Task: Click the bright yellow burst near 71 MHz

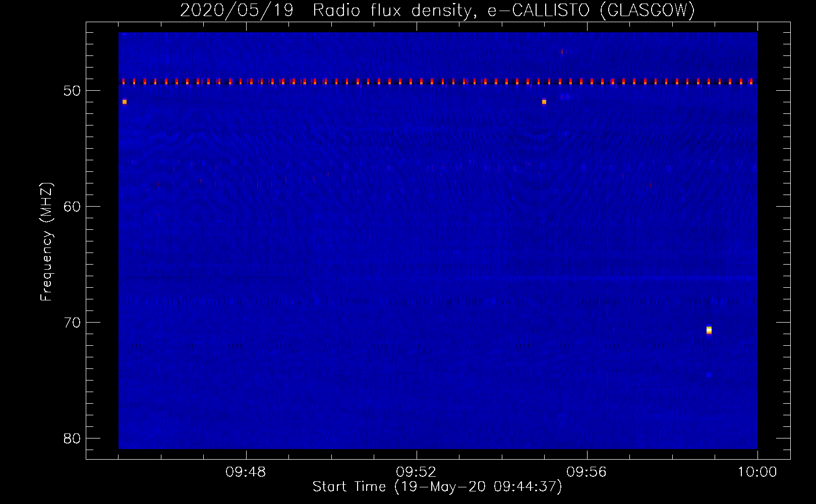Action: (709, 330)
